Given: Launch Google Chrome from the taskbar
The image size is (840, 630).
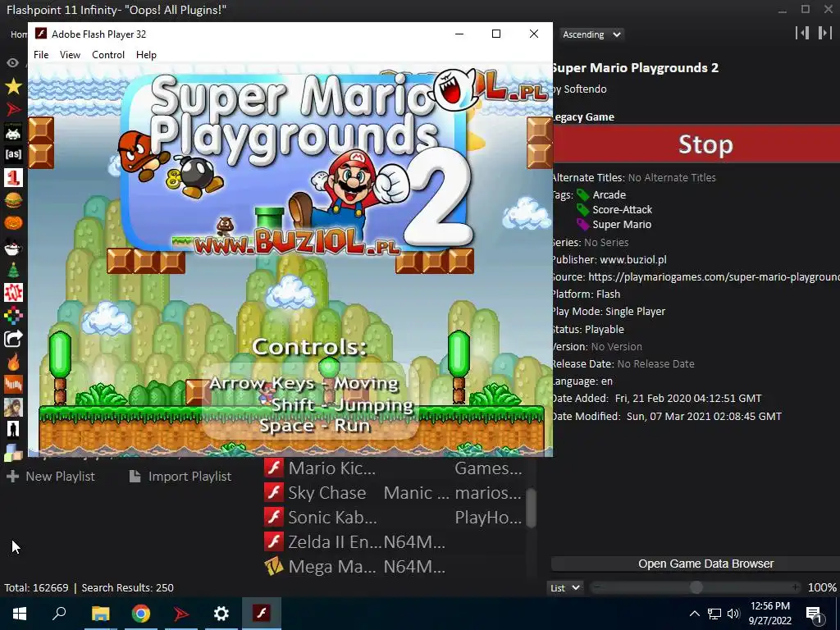Looking at the screenshot, I should click(x=141, y=614).
